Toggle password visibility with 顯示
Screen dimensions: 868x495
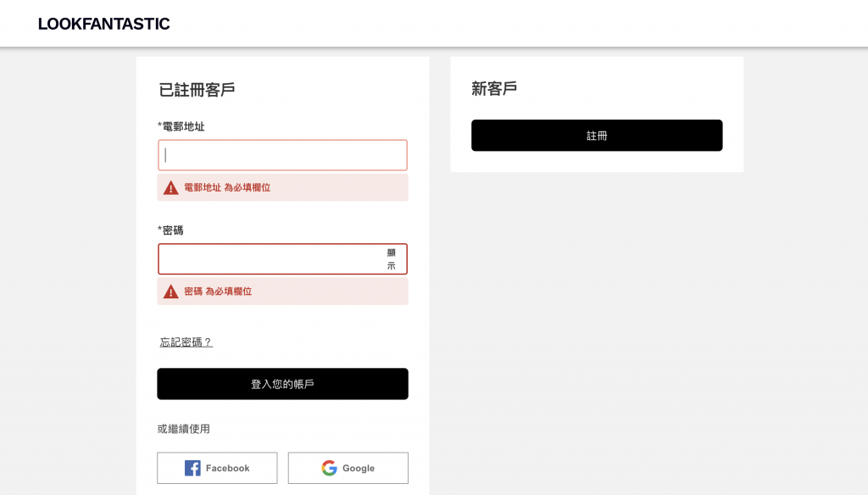pyautogui.click(x=392, y=259)
